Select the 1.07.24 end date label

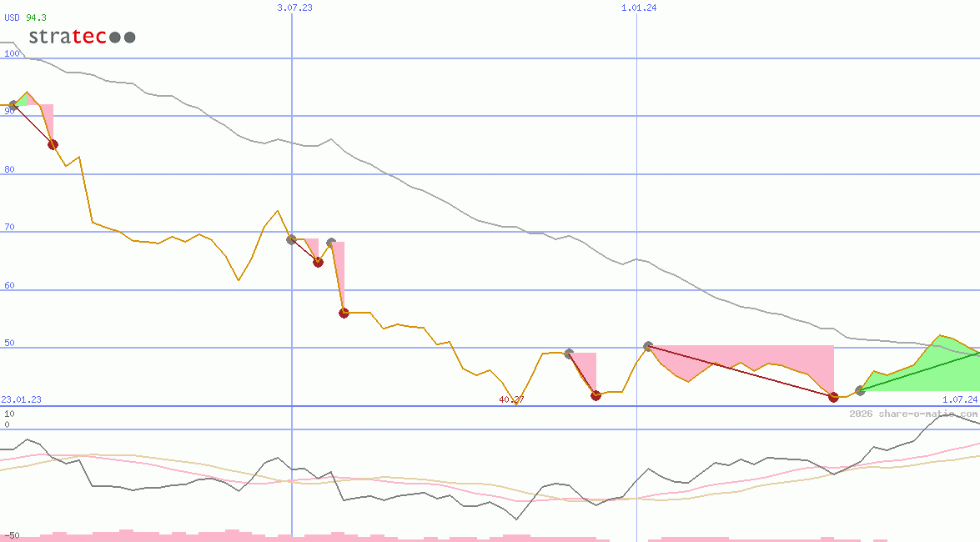959,399
